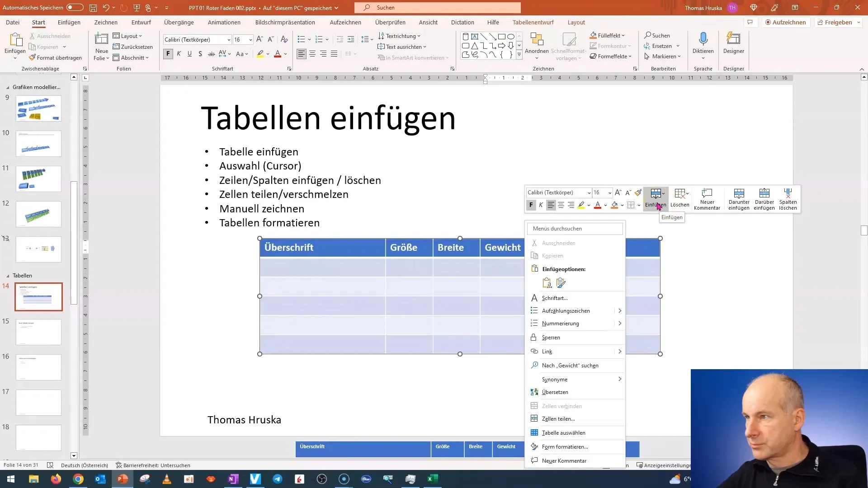868x488 pixels.
Task: Click the Form formatieren option in context menu
Action: pos(565,446)
